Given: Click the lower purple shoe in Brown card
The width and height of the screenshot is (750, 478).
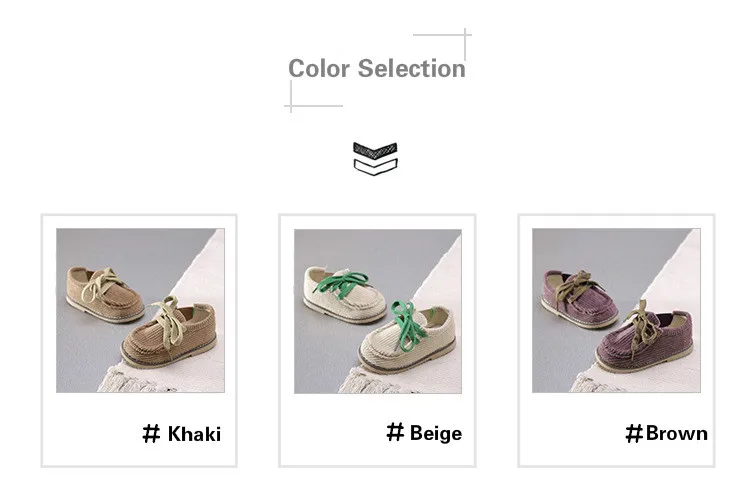Looking at the screenshot, I should (644, 337).
